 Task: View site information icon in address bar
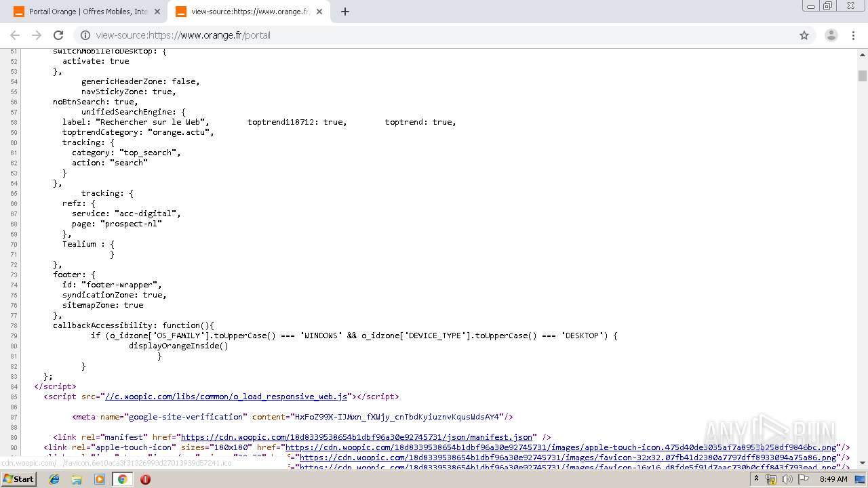(85, 35)
